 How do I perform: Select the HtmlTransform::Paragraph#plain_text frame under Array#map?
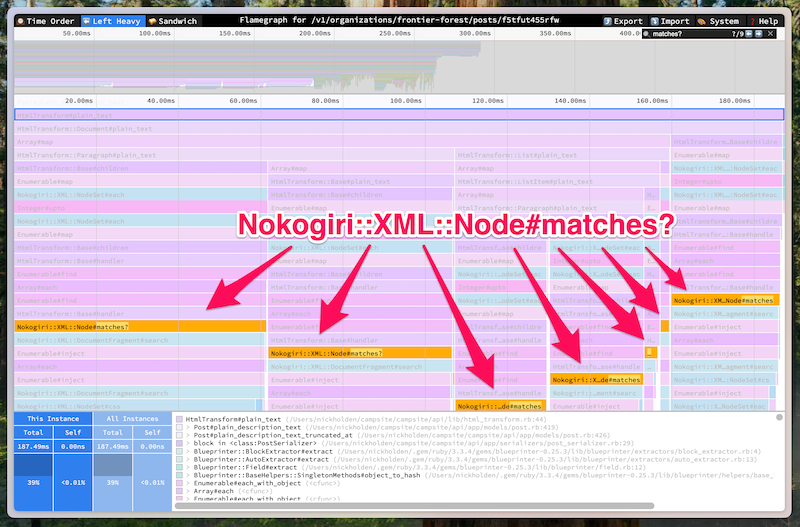[x=234, y=155]
